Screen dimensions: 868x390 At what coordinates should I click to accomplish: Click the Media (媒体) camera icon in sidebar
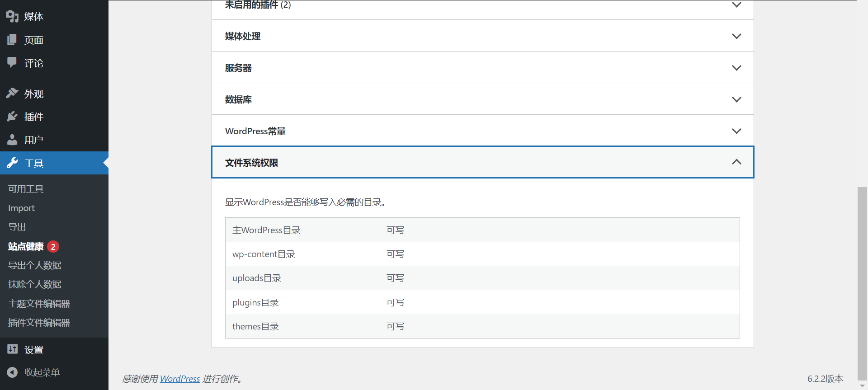(12, 16)
